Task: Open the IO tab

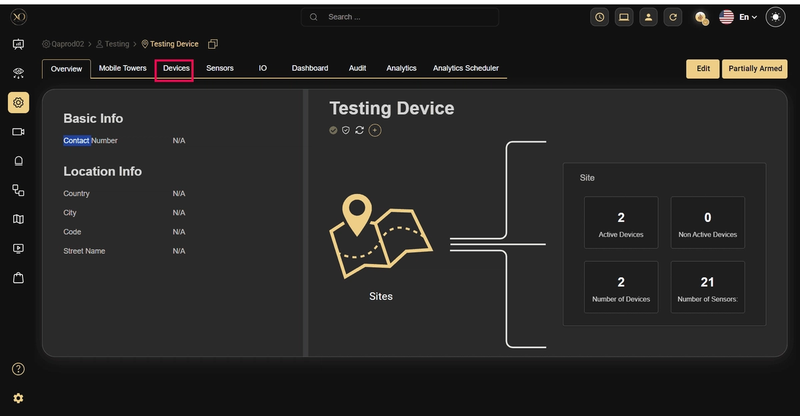Action: 262,68
